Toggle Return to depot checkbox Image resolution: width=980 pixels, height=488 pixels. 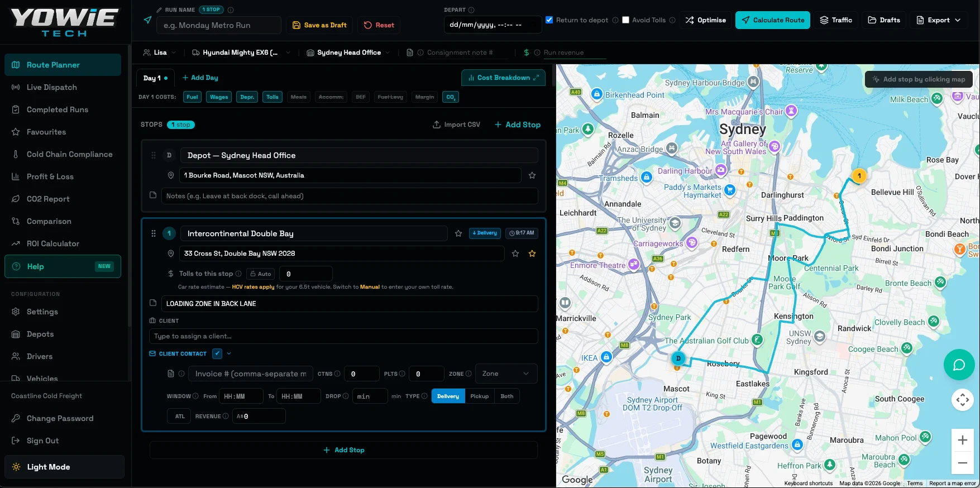tap(549, 20)
